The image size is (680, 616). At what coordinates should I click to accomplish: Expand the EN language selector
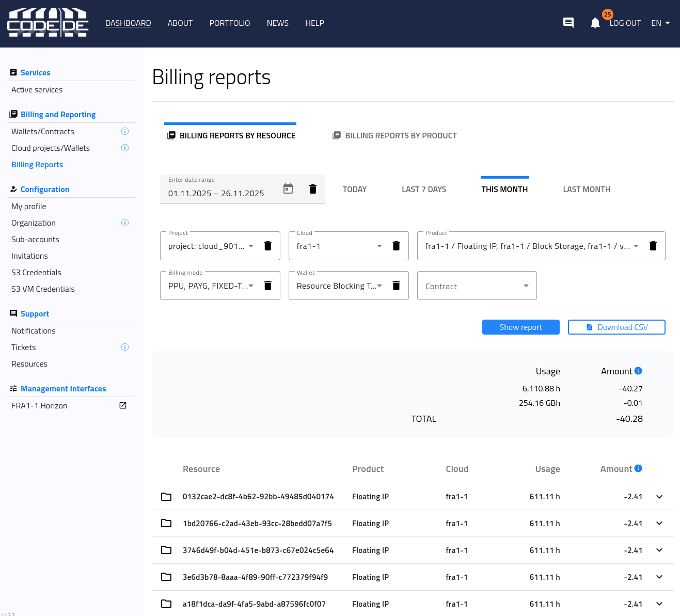pyautogui.click(x=660, y=23)
